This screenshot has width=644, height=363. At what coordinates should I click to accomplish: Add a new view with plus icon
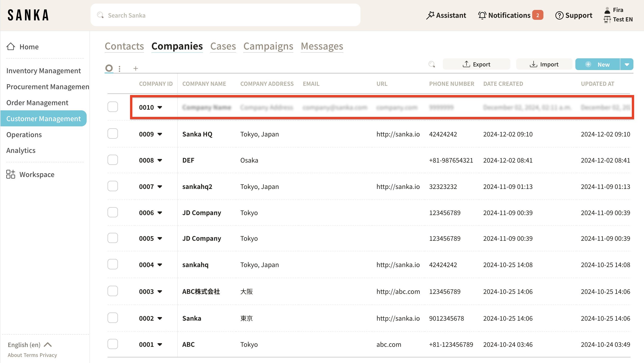(135, 68)
